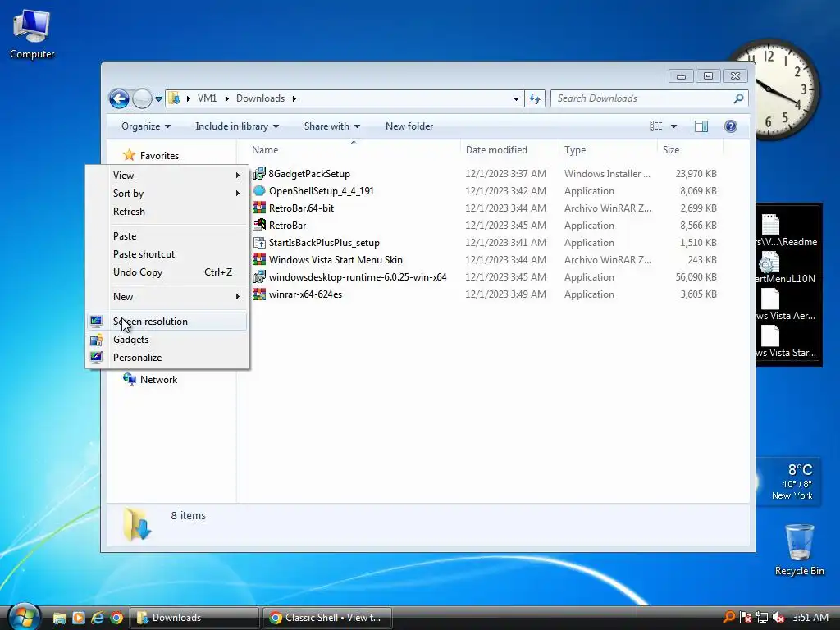This screenshot has height=630, width=840.
Task: Open the media player quick launch icon
Action: [x=79, y=618]
